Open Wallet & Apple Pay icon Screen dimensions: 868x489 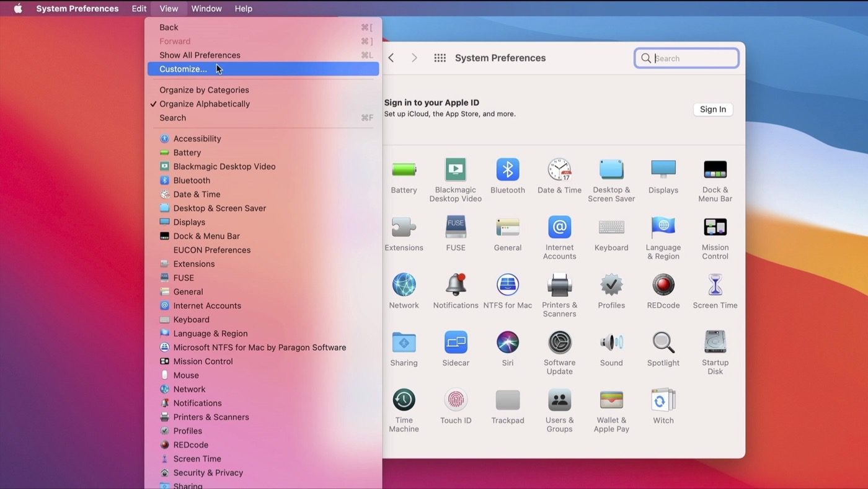(611, 400)
